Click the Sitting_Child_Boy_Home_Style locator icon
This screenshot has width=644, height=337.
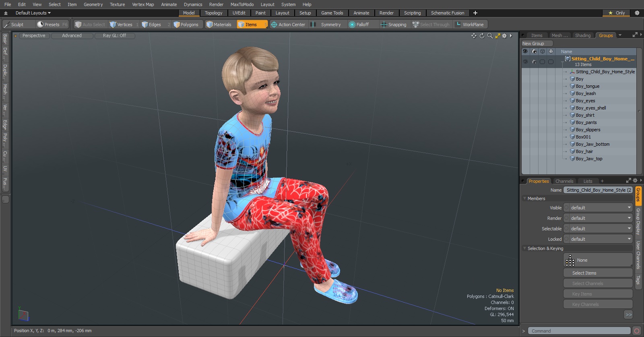tap(572, 72)
